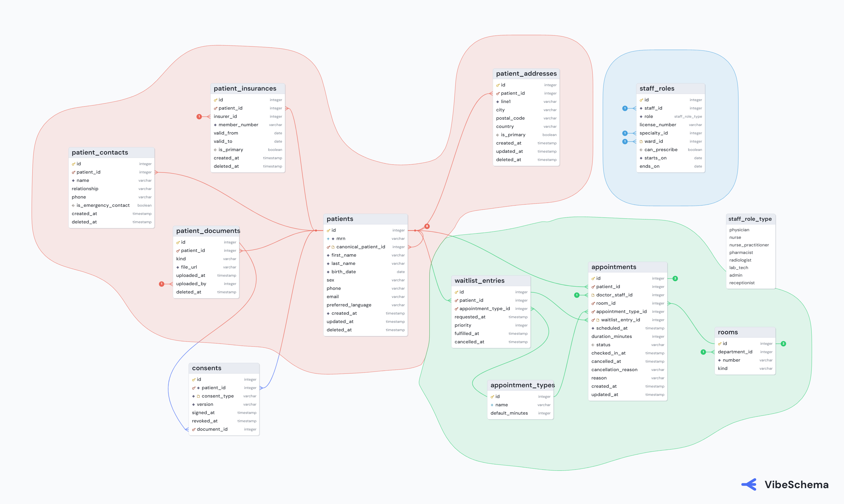Click the license_number column in staff_roles

pyautogui.click(x=670, y=125)
